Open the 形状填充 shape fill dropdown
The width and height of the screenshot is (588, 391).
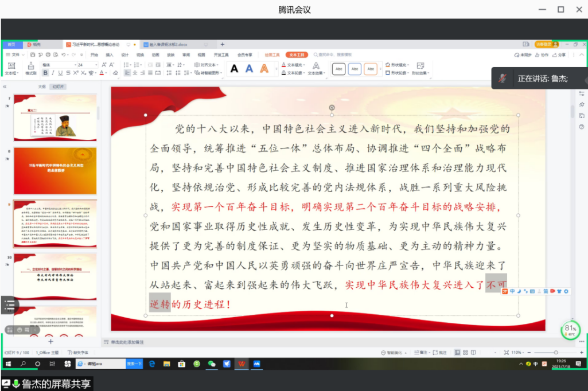[x=398, y=65]
